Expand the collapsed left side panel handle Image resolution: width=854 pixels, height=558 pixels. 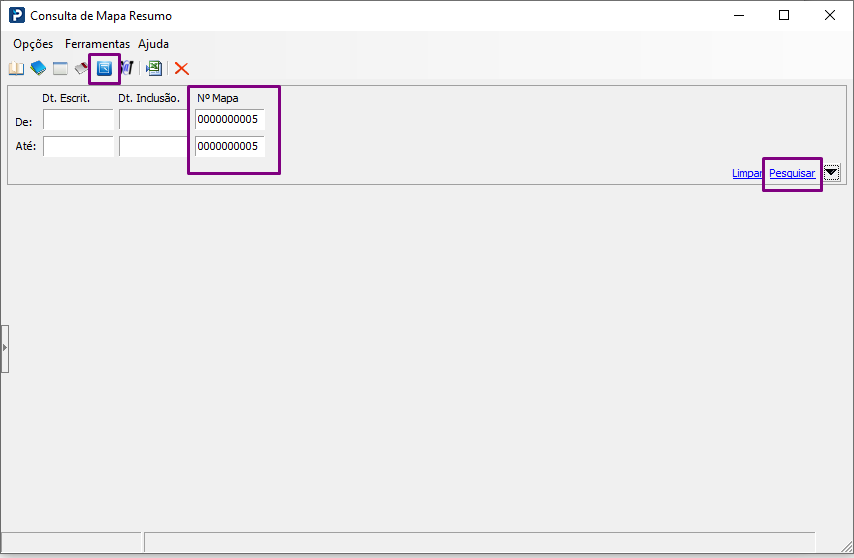pyautogui.click(x=5, y=348)
